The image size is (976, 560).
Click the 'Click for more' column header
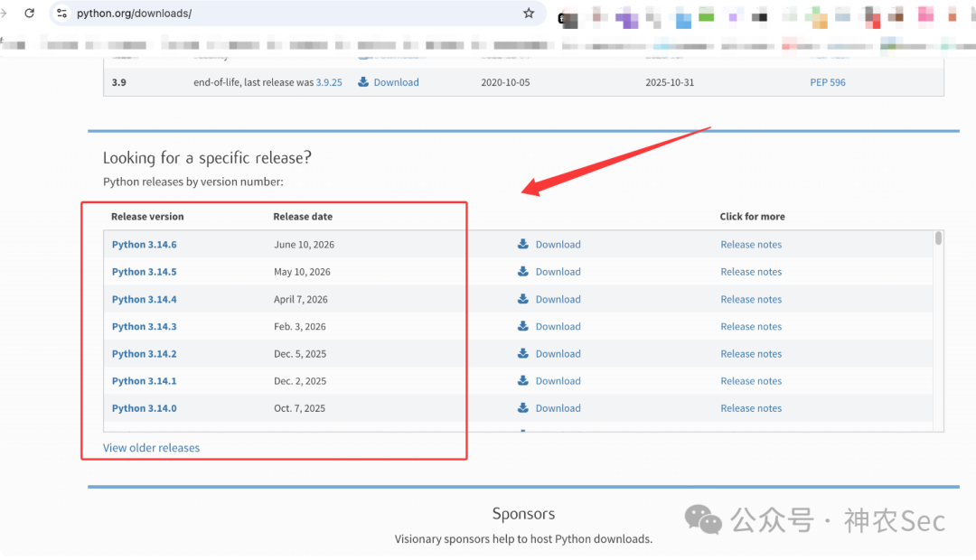tap(753, 217)
